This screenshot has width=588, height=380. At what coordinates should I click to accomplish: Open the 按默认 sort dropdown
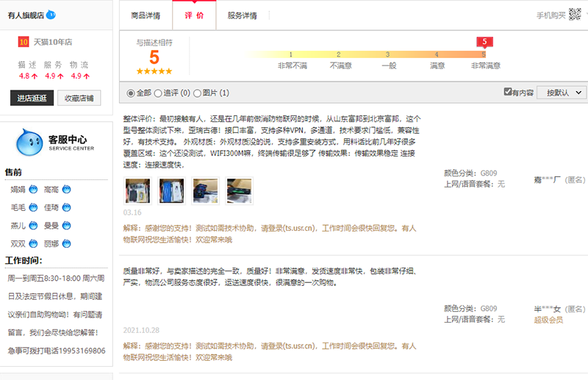[562, 93]
